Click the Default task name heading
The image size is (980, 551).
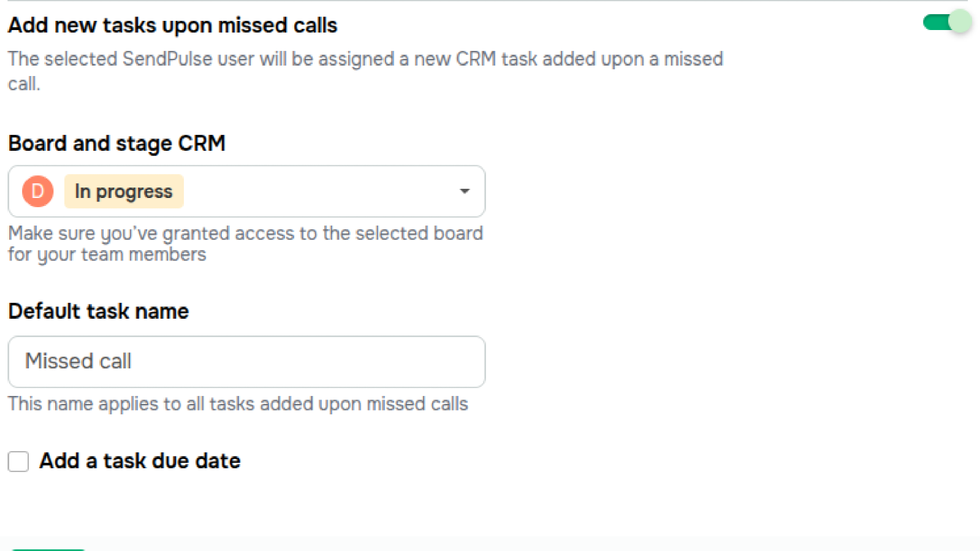pyautogui.click(x=98, y=311)
